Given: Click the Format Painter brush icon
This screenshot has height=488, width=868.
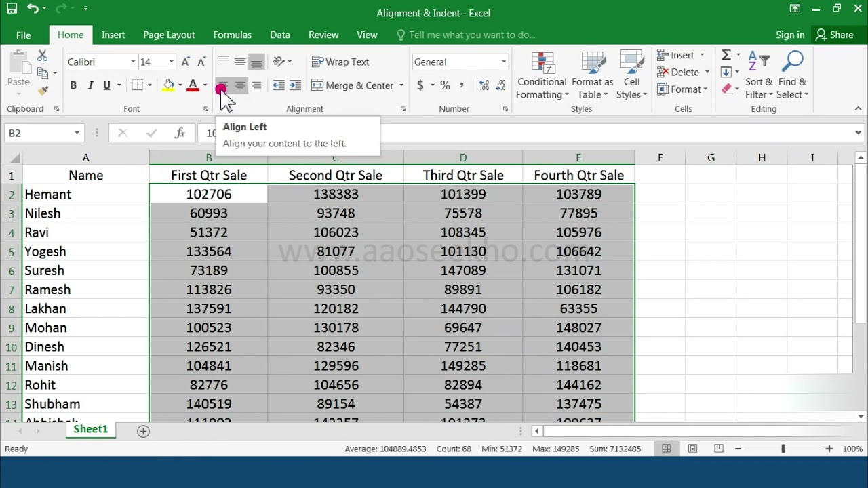Looking at the screenshot, I should [43, 90].
